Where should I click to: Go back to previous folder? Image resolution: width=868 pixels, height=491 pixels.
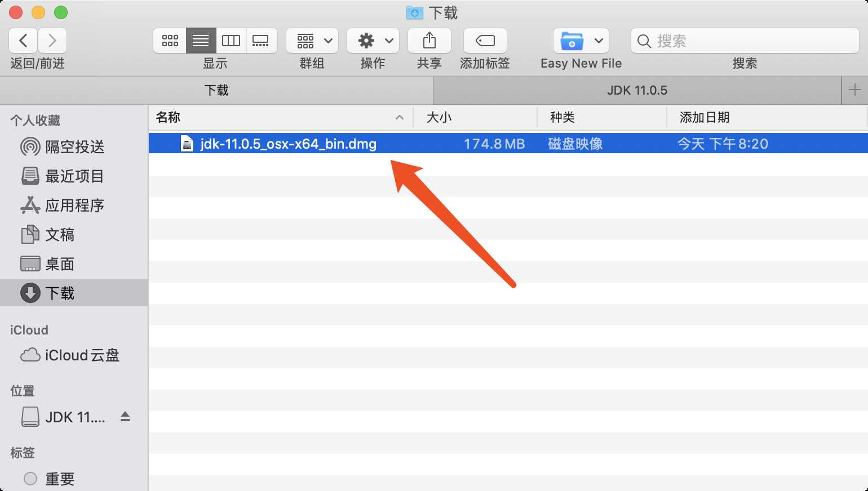[x=23, y=41]
